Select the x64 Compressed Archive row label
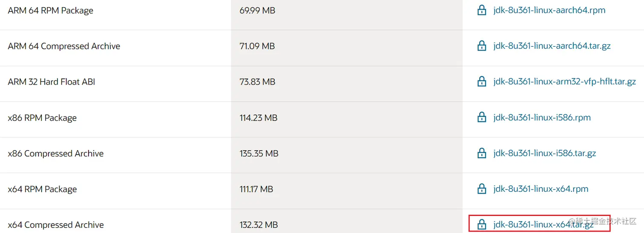The width and height of the screenshot is (644, 233). click(x=55, y=225)
